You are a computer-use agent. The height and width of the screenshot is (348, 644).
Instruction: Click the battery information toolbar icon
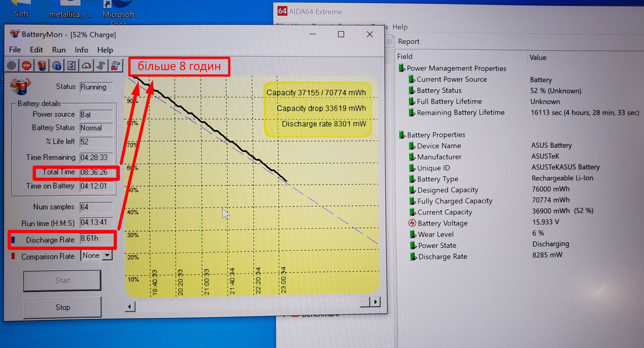click(x=42, y=66)
